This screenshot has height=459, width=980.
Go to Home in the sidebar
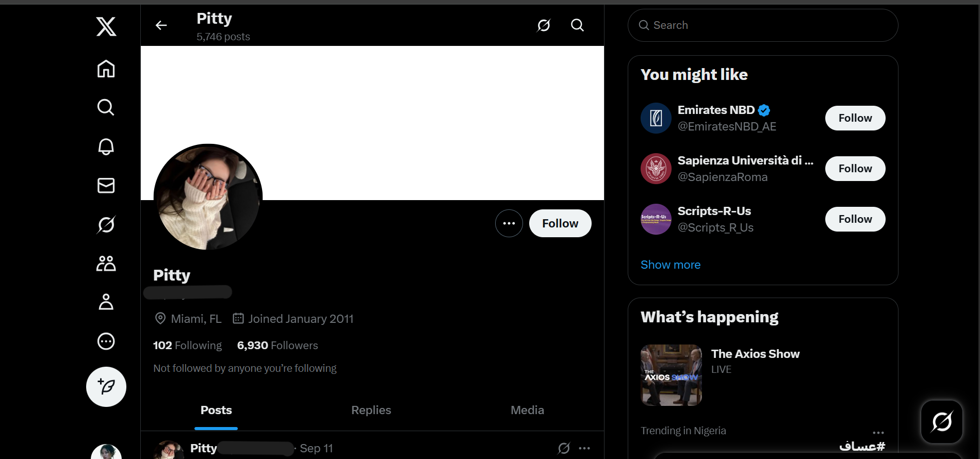[106, 69]
